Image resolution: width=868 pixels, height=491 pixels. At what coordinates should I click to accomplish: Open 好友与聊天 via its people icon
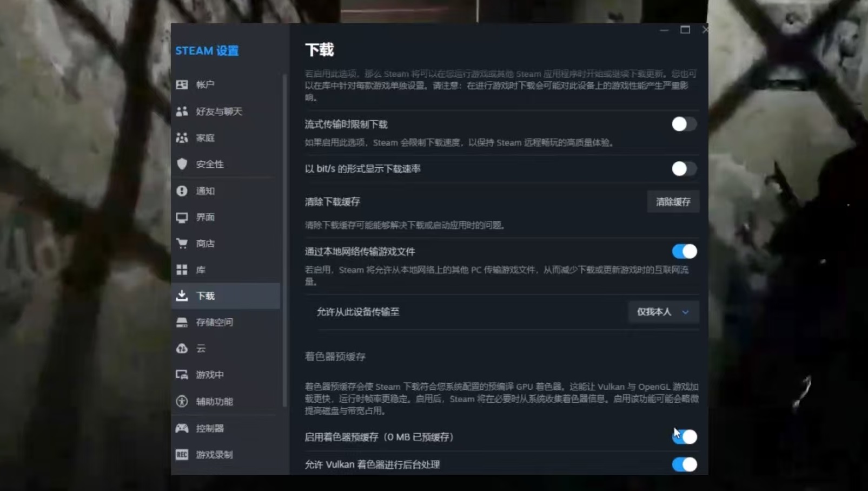[182, 111]
